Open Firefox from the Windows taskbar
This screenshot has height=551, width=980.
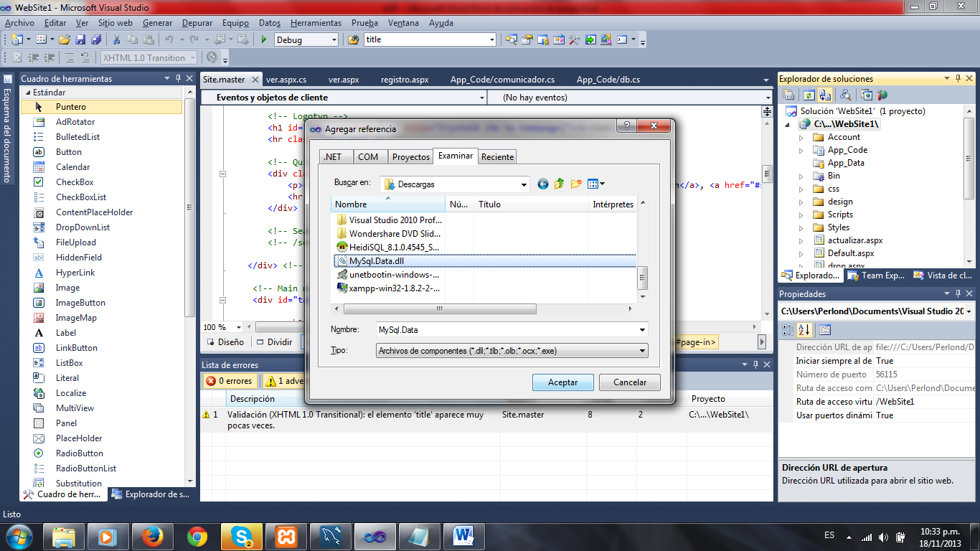153,536
